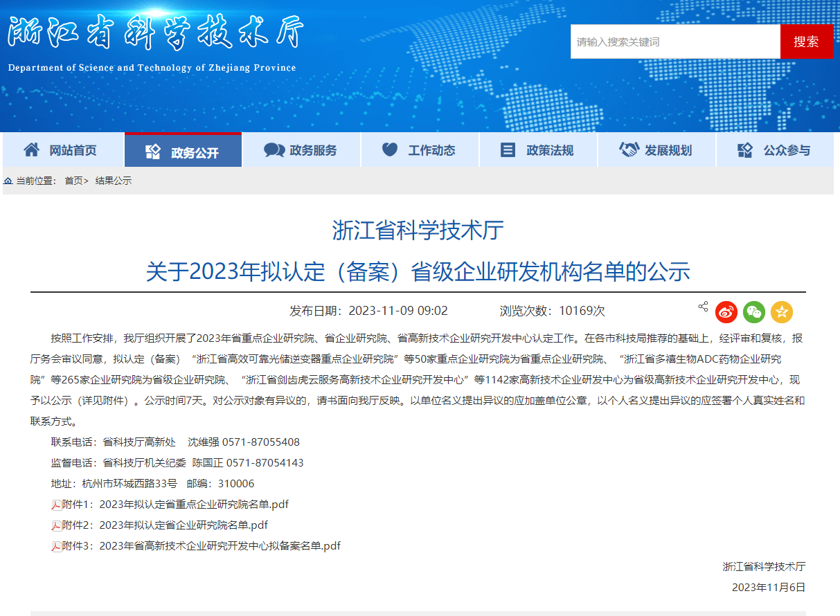Click the house icon on 网站首页
840x616 pixels.
tap(30, 150)
